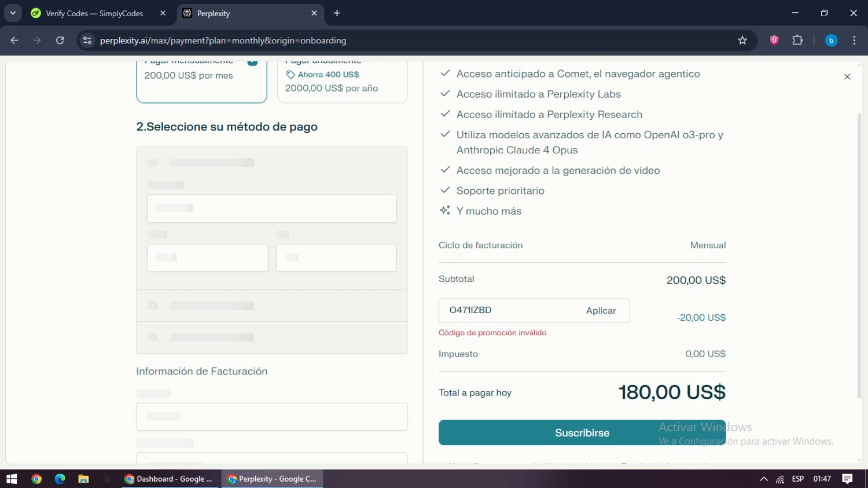
Task: Click the Subtotal 200,00 US$ value
Action: click(696, 280)
